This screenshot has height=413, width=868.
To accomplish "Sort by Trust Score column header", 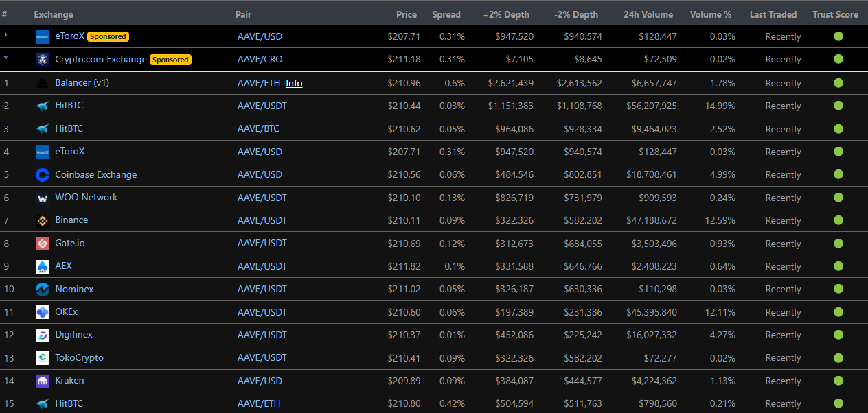I will (835, 14).
